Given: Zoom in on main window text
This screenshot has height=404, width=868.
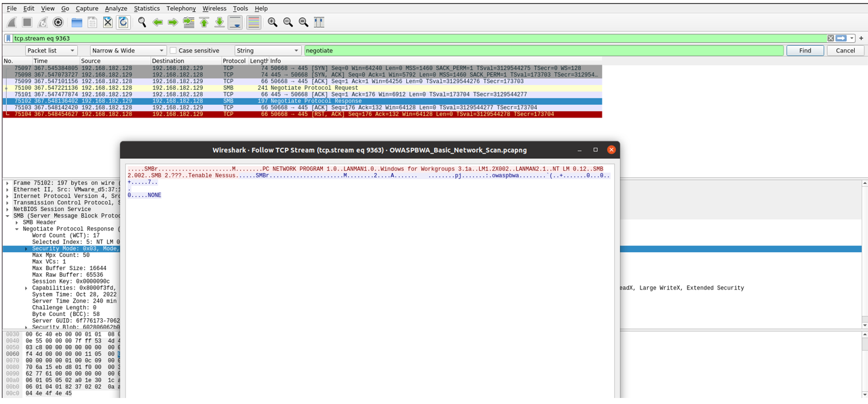Looking at the screenshot, I should point(273,22).
